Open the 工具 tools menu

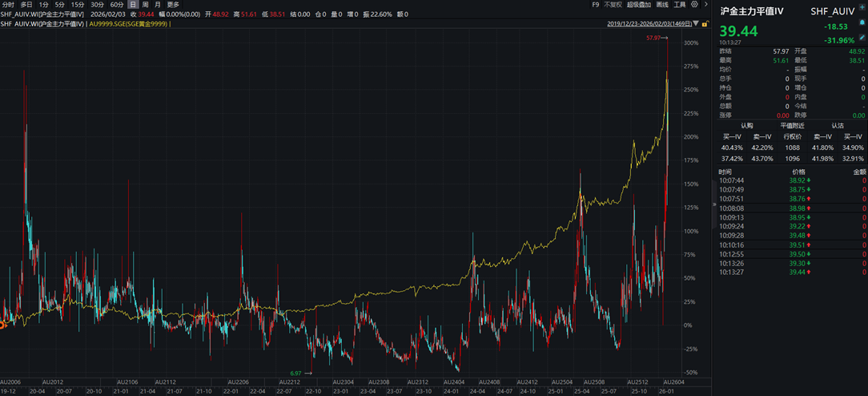[679, 5]
